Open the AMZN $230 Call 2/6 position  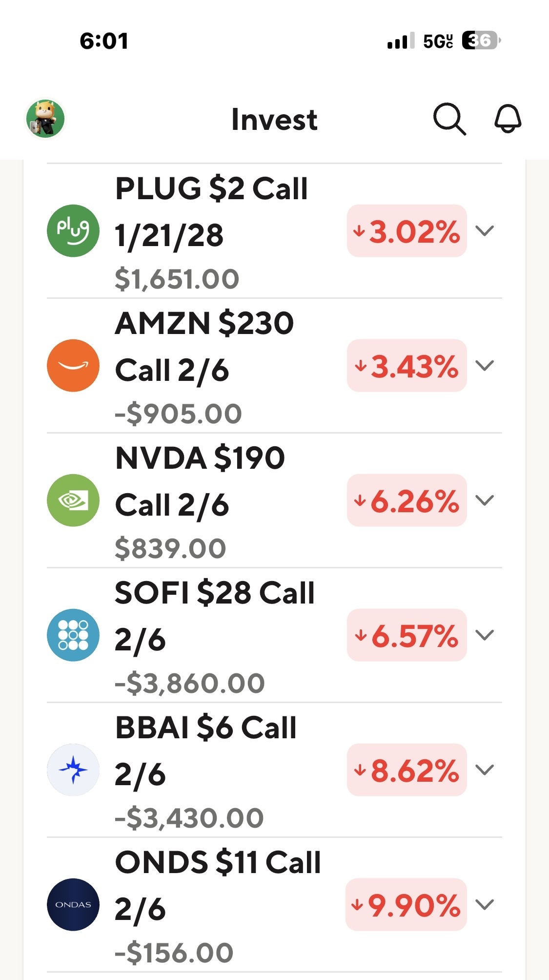click(x=274, y=365)
